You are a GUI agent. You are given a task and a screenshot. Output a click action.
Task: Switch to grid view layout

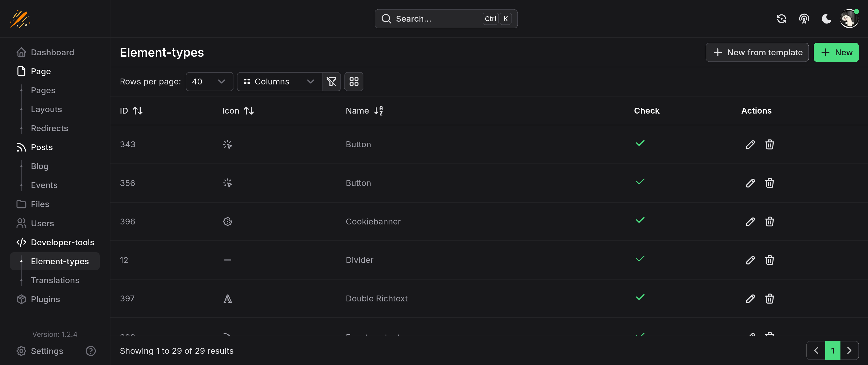click(354, 81)
